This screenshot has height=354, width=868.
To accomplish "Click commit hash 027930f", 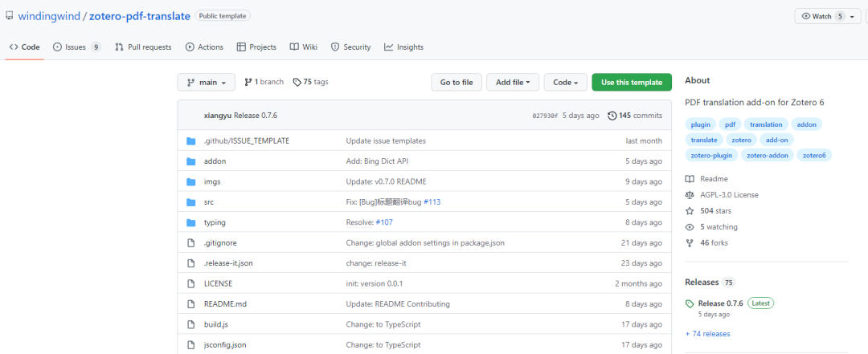I will 545,116.
